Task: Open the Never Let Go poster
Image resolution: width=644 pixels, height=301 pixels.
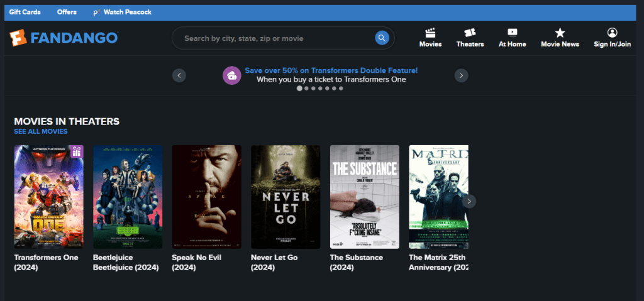Action: pyautogui.click(x=286, y=197)
